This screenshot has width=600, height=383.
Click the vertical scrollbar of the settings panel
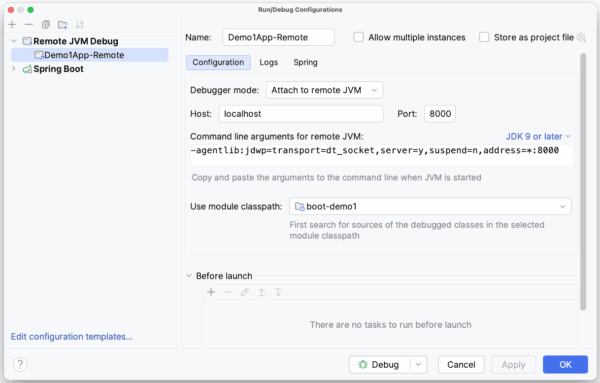point(583,182)
